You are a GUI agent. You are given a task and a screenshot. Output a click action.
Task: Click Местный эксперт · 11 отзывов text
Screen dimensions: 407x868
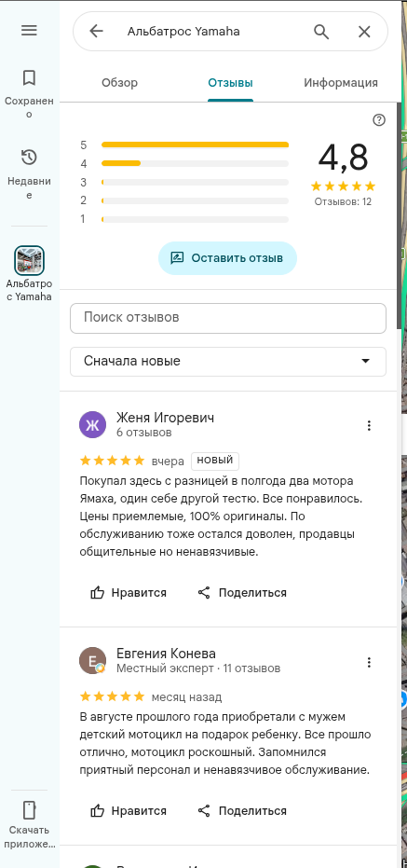tap(198, 668)
